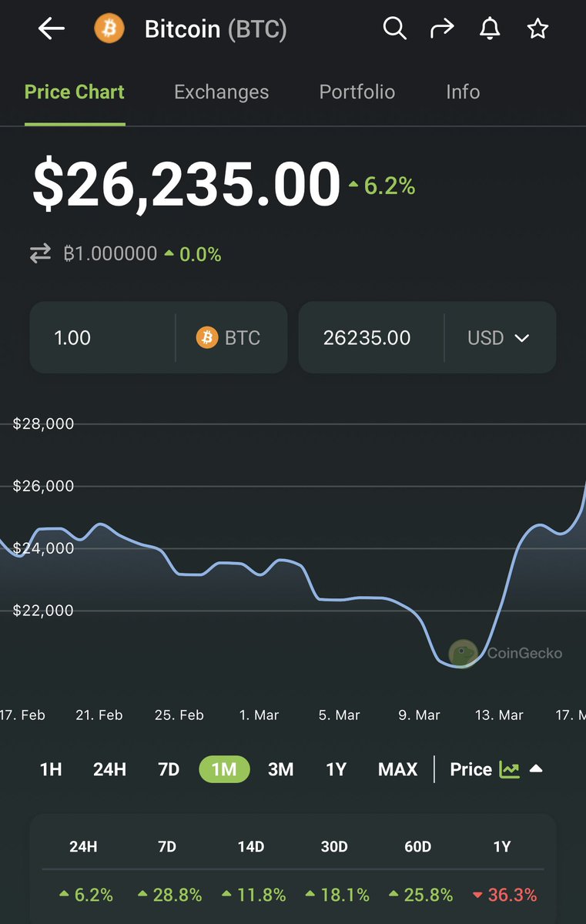
Task: Select the 1Y chart range
Action: [x=336, y=769]
